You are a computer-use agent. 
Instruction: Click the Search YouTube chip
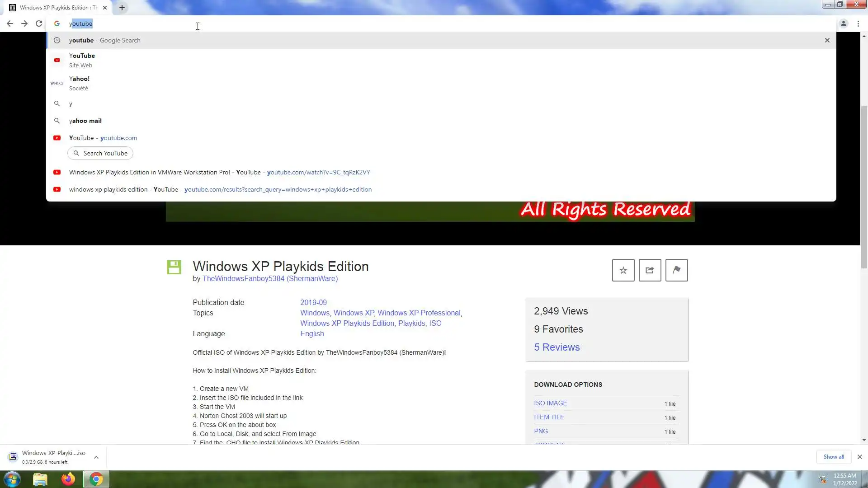click(100, 153)
